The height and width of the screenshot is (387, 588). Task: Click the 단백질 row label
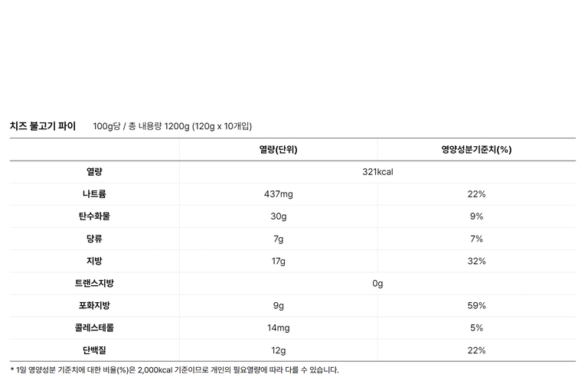(x=94, y=350)
